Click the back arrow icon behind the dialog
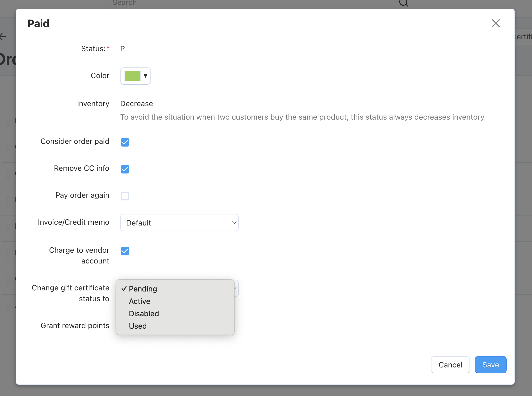 3,36
